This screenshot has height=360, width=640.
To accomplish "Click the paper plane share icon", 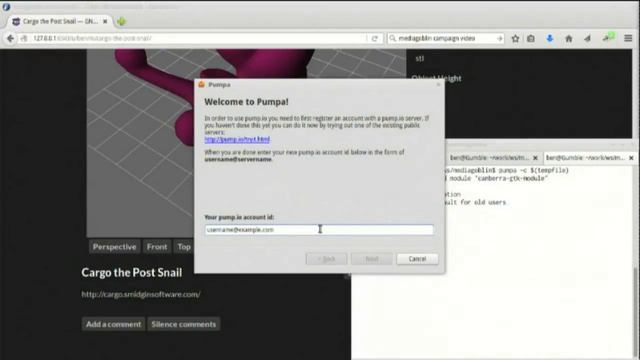I will coord(587,38).
